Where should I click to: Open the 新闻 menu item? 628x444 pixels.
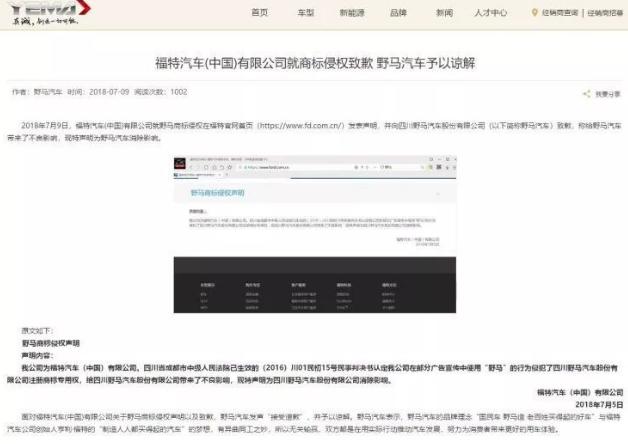click(x=444, y=13)
